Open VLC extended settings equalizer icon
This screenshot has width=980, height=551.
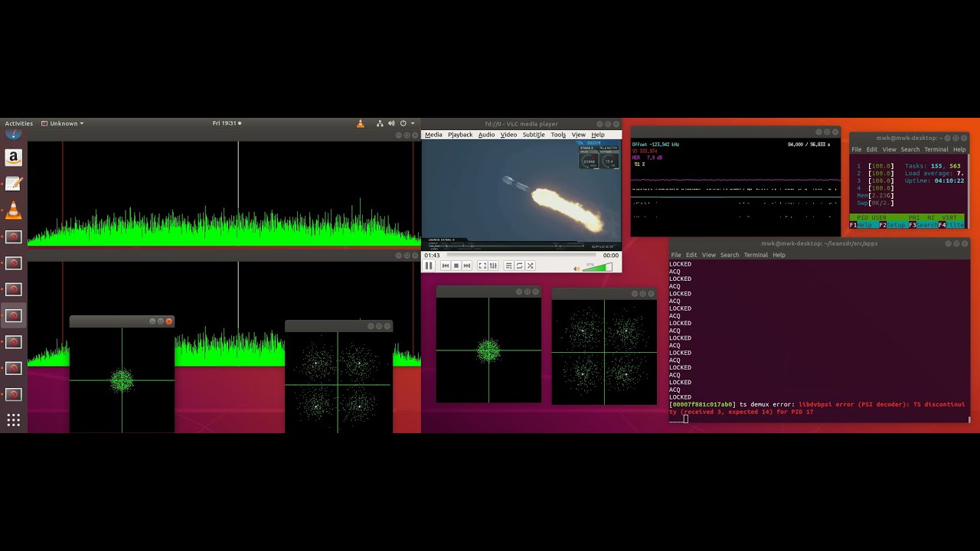coord(493,266)
